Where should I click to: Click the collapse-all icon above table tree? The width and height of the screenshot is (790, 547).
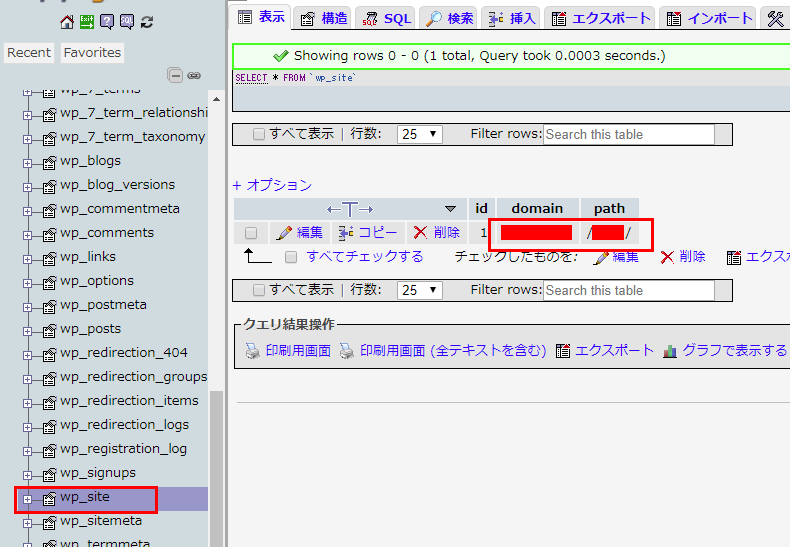click(x=176, y=75)
